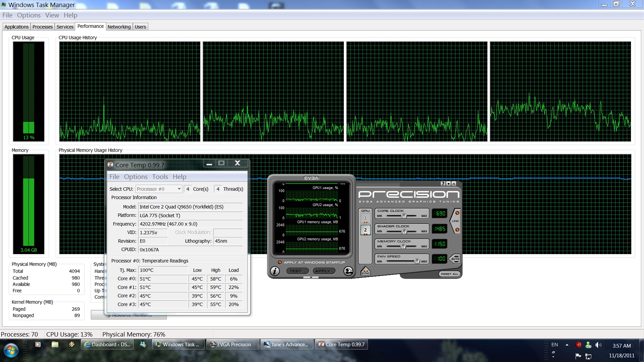This screenshot has height=362, width=644.
Task: Open Core Temp Tools menu
Action: click(x=160, y=177)
